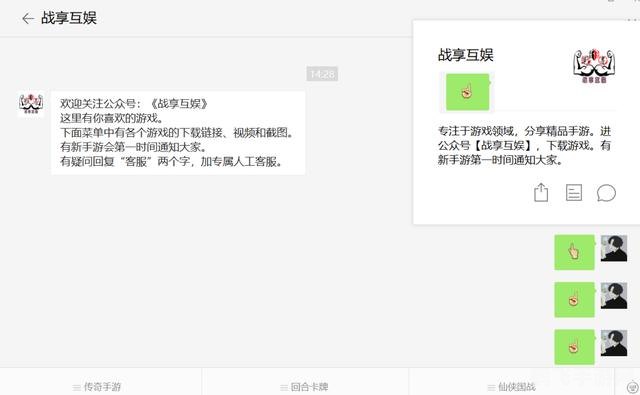This screenshot has height=395, width=640.
Task: Click the pointing-finger emoji inside the profile card
Action: [468, 92]
